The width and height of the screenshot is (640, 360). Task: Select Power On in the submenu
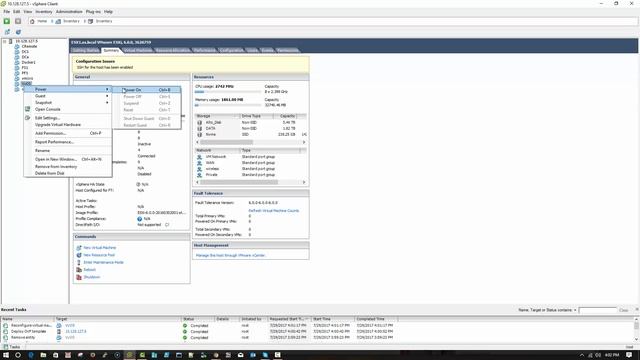click(147, 90)
